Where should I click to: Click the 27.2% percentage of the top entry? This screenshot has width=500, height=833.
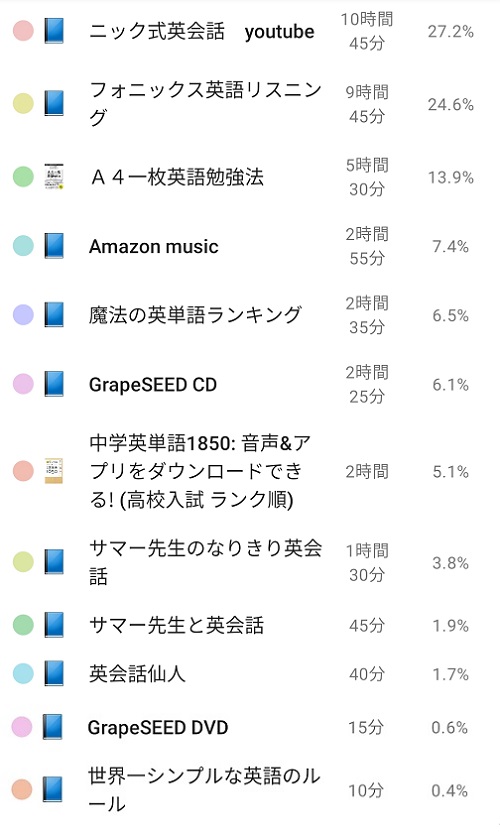click(x=451, y=31)
